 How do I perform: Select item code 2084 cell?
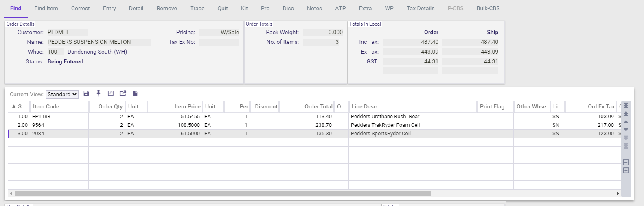(x=59, y=133)
